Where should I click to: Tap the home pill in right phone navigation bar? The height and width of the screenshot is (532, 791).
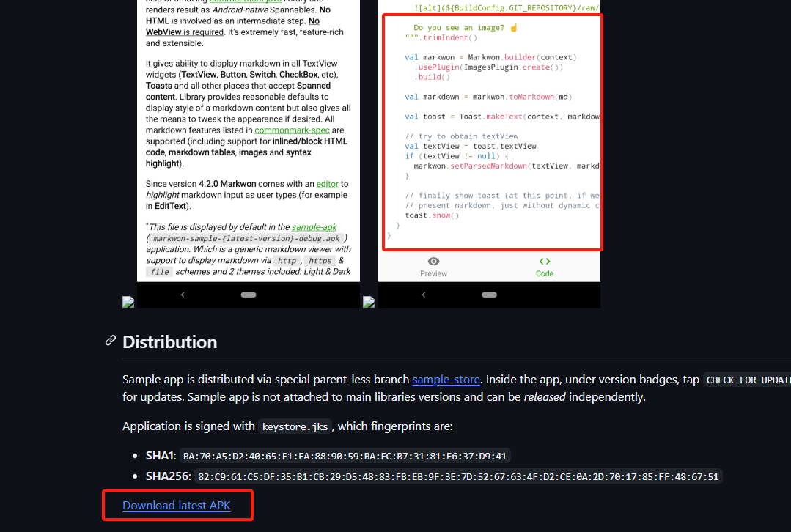(x=489, y=295)
